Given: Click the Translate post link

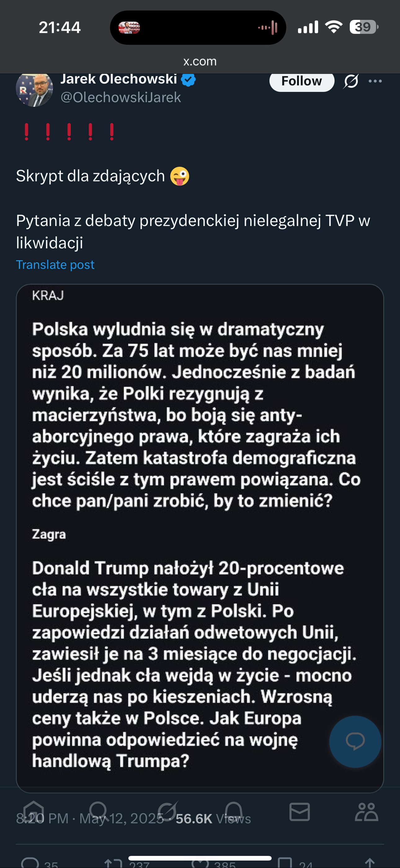Looking at the screenshot, I should [55, 265].
